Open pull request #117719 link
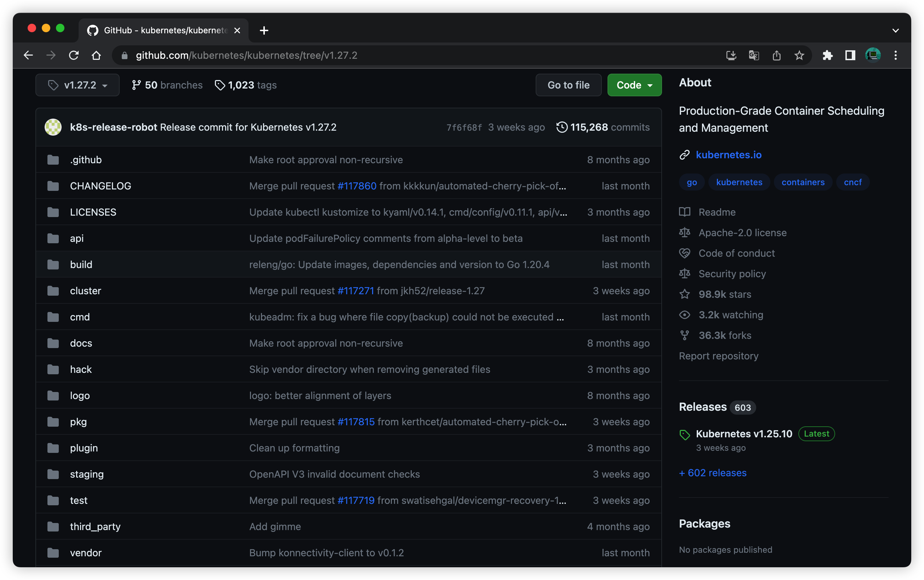The width and height of the screenshot is (924, 580). (356, 500)
